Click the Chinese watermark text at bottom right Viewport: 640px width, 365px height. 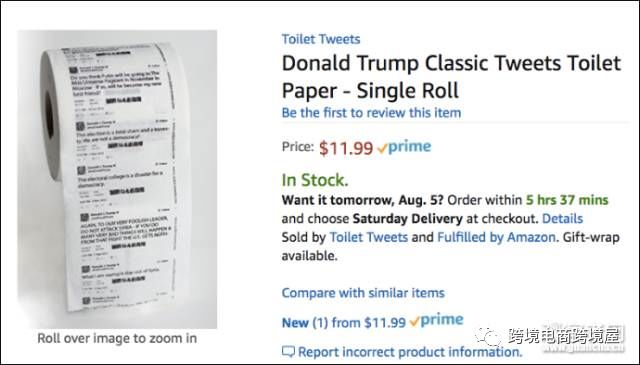567,336
